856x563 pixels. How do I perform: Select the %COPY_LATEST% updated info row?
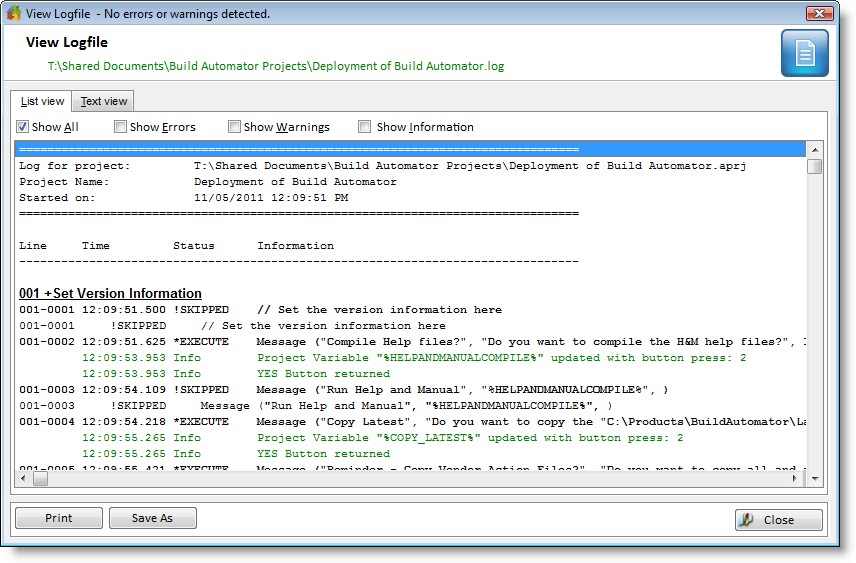pyautogui.click(x=411, y=437)
